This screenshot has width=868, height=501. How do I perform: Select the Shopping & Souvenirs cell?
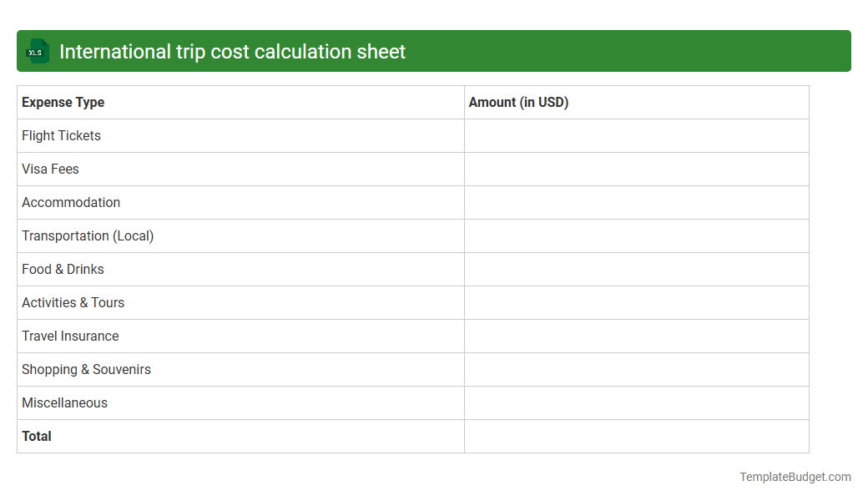86,369
